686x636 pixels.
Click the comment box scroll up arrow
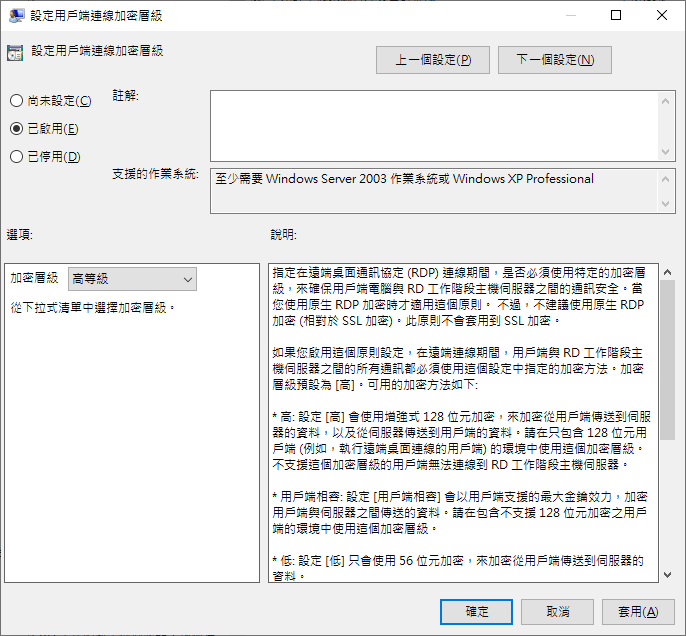click(667, 99)
